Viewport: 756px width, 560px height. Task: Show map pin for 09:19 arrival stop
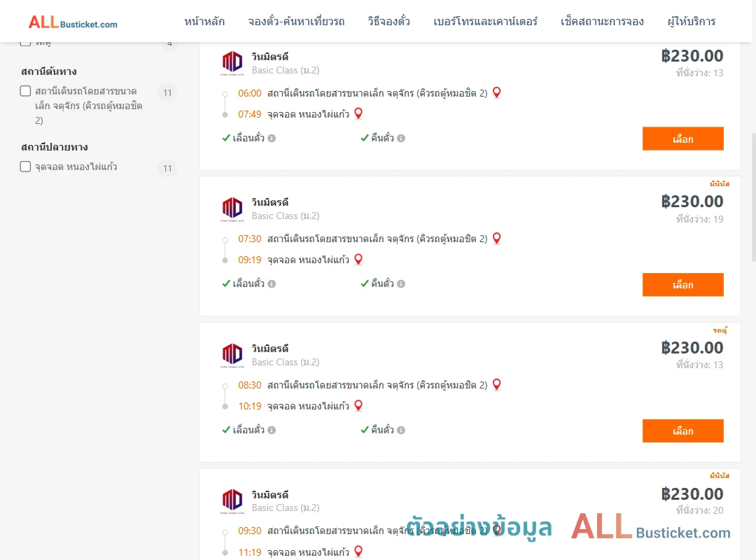(358, 260)
